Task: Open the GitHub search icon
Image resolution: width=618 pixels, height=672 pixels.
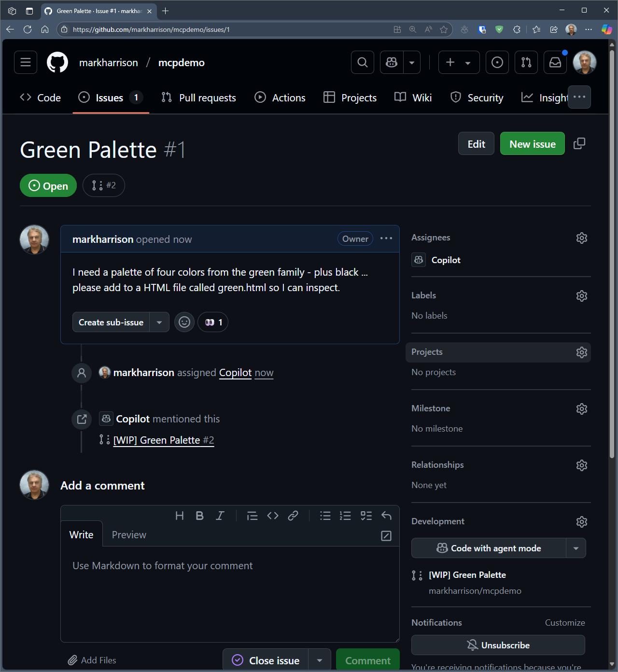Action: 362,62
